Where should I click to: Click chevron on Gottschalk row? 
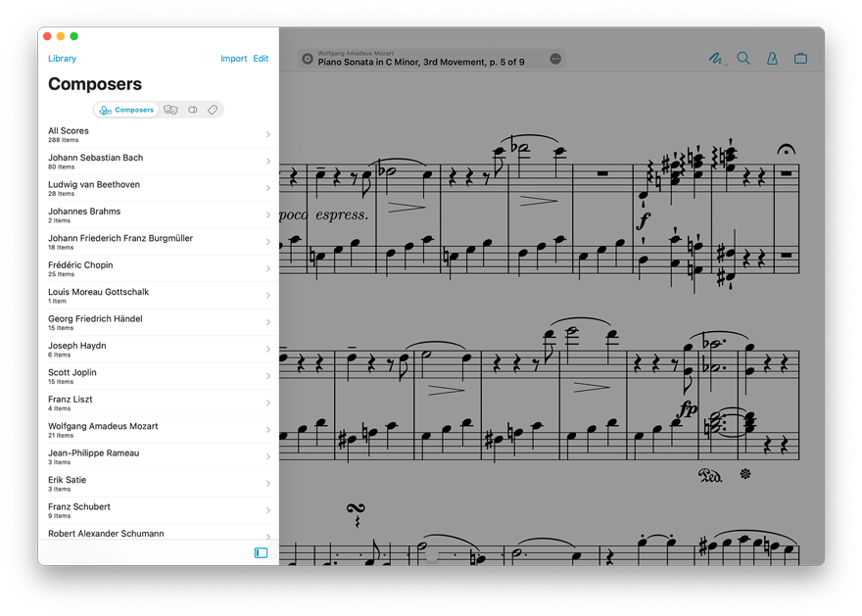[x=268, y=296]
